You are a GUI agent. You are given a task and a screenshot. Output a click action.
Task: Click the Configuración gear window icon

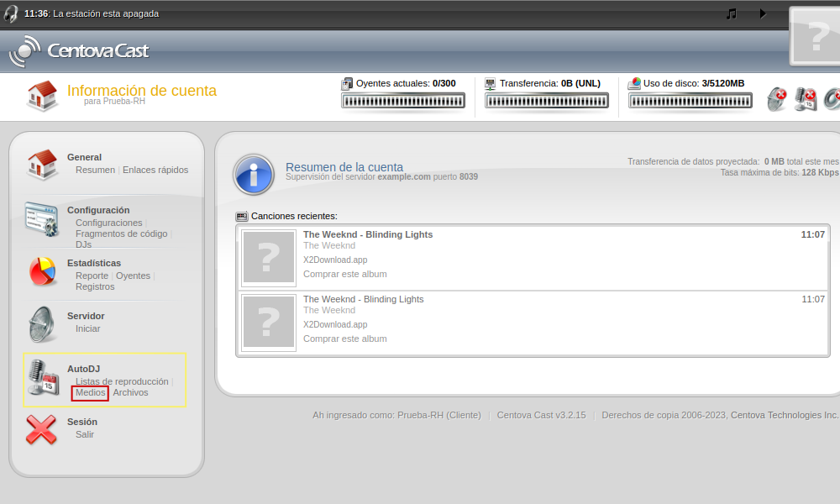coord(41,218)
